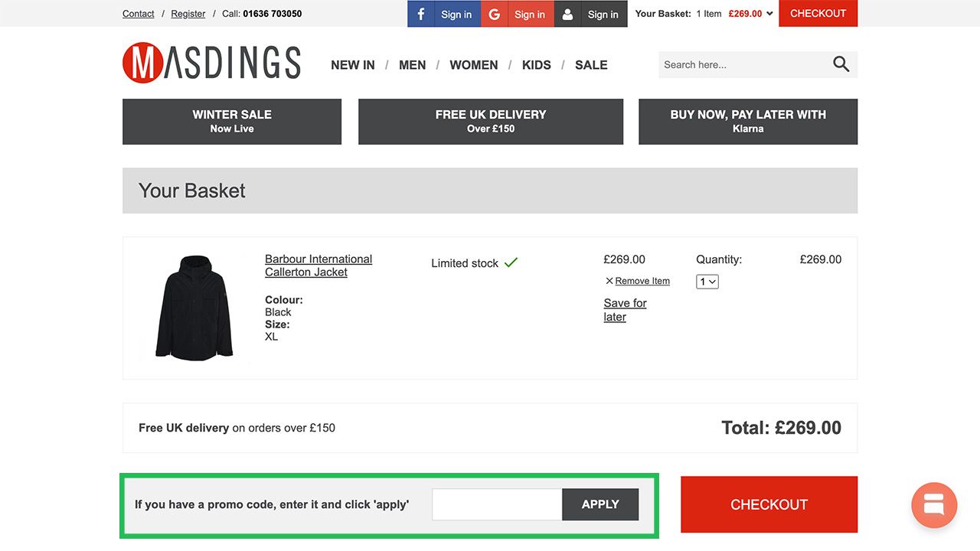Open the WOMEN menu
Viewport: 980px width, 551px height.
[474, 65]
